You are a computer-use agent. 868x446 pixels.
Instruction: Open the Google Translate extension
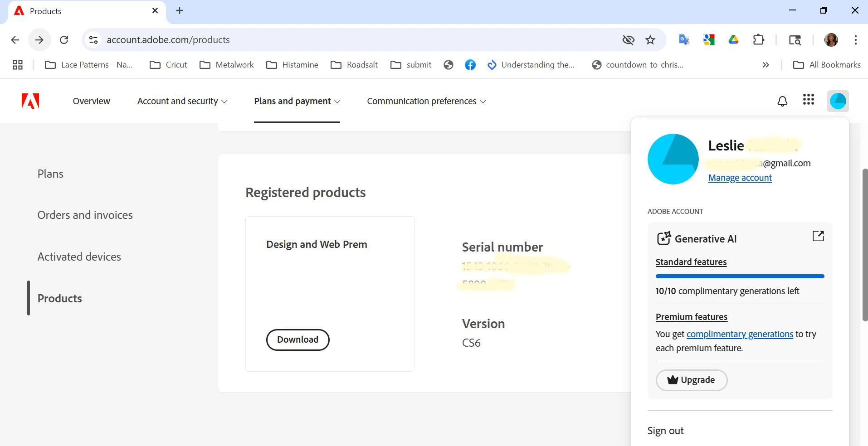[684, 40]
